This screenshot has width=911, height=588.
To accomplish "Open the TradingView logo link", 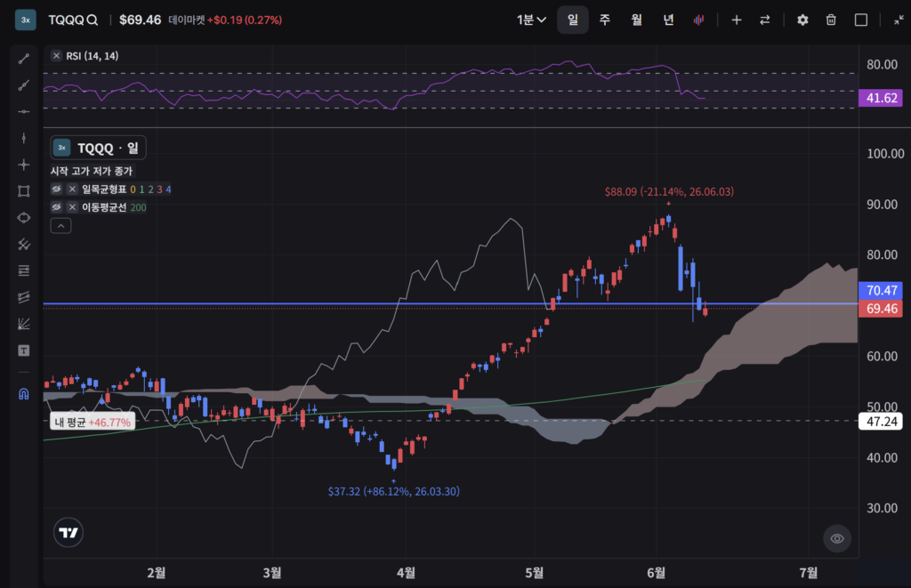I will [69, 532].
